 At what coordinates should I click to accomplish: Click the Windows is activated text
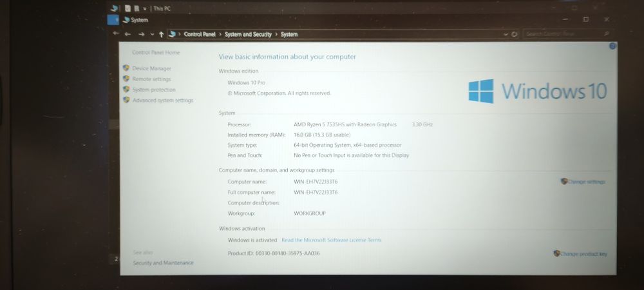(x=252, y=240)
